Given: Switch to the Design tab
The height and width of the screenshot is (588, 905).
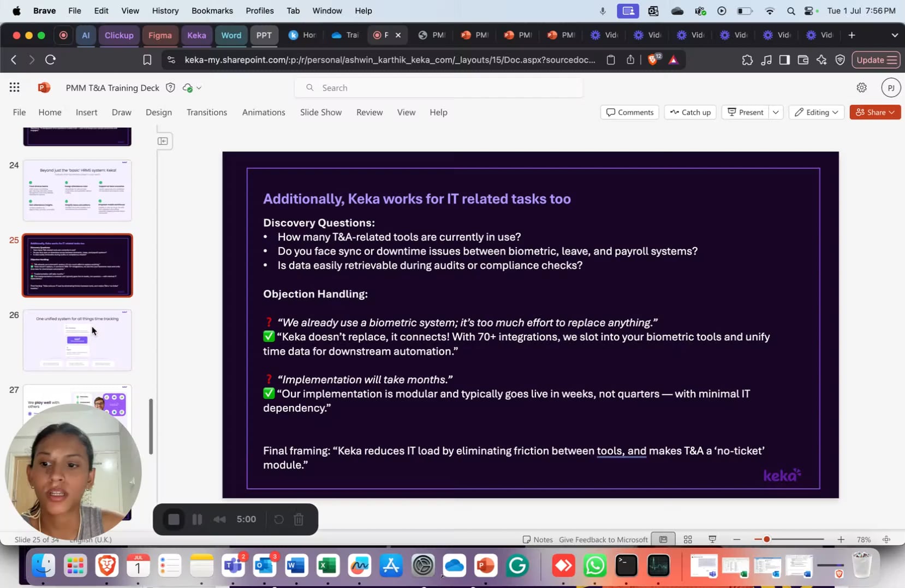Looking at the screenshot, I should (x=158, y=112).
